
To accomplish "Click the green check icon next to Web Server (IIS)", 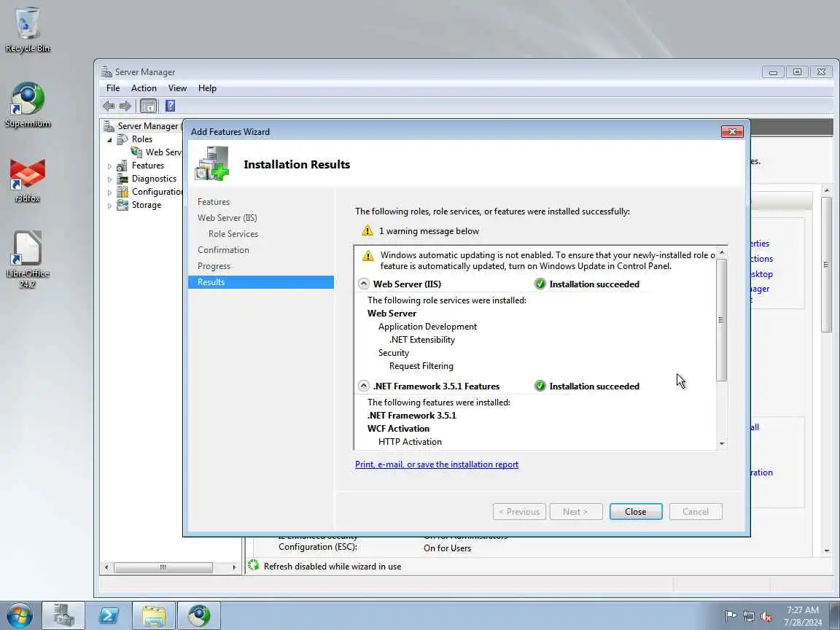I will pos(540,284).
